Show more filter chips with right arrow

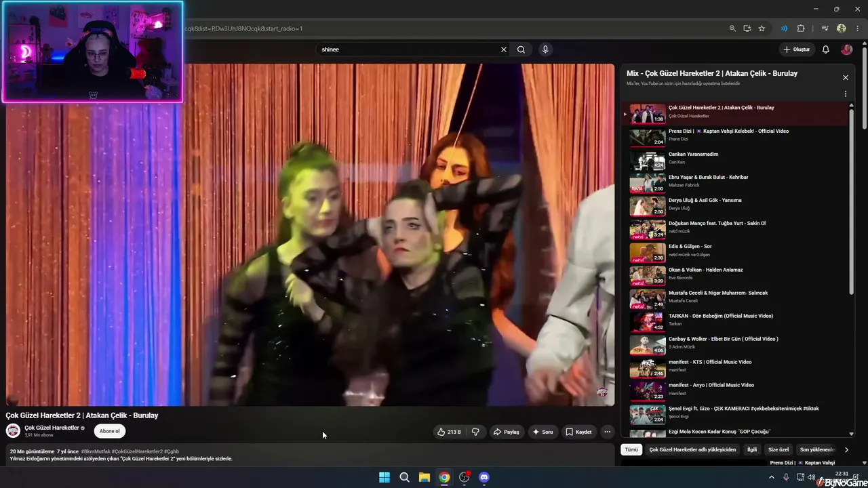tap(846, 449)
